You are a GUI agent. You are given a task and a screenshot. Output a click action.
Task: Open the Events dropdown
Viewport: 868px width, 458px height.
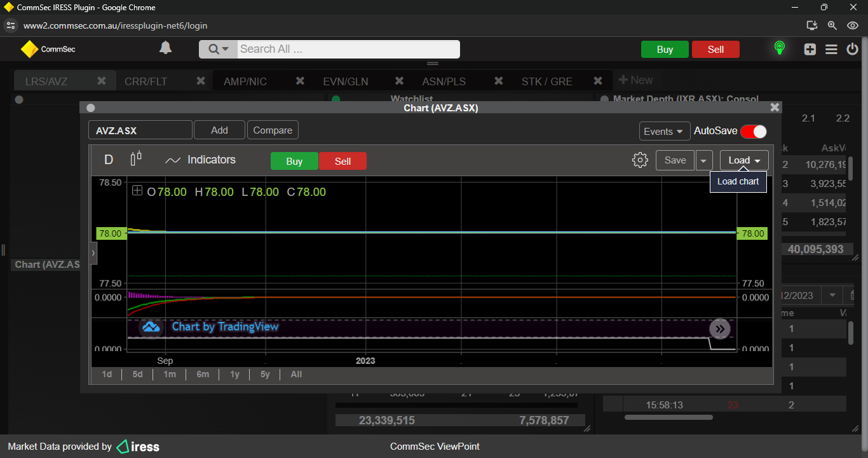point(665,131)
